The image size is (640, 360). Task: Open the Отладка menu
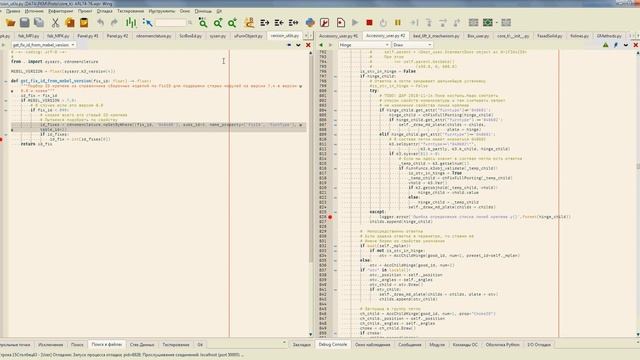click(x=104, y=11)
